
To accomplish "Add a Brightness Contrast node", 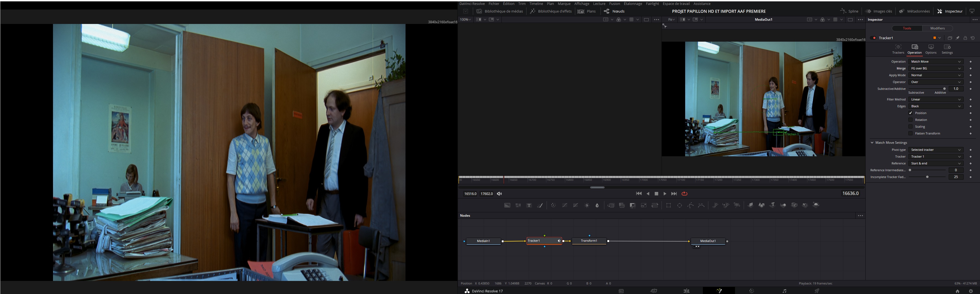I will pos(587,205).
